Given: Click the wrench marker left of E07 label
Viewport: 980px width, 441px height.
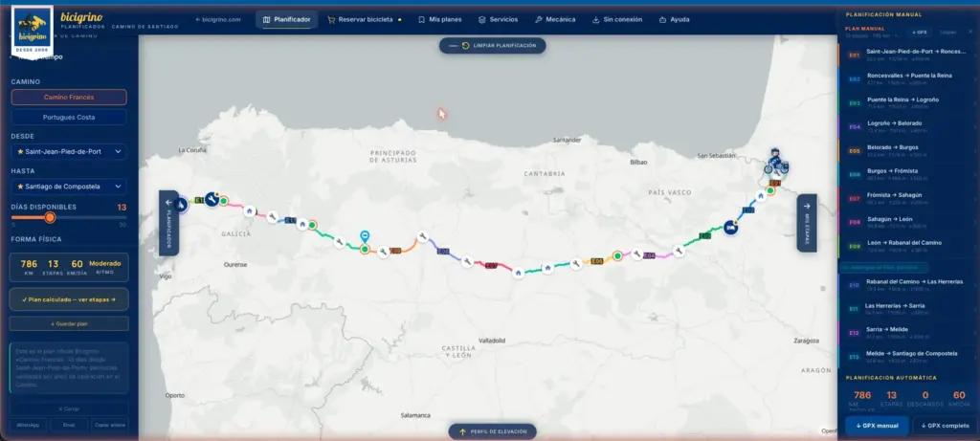Looking at the screenshot, I should (467, 262).
